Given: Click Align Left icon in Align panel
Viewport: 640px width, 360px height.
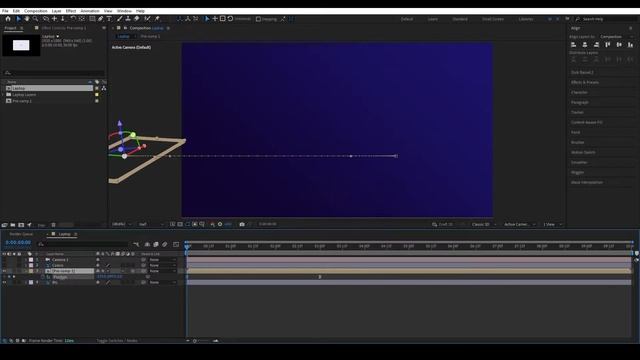Looking at the screenshot, I should tap(573, 44).
